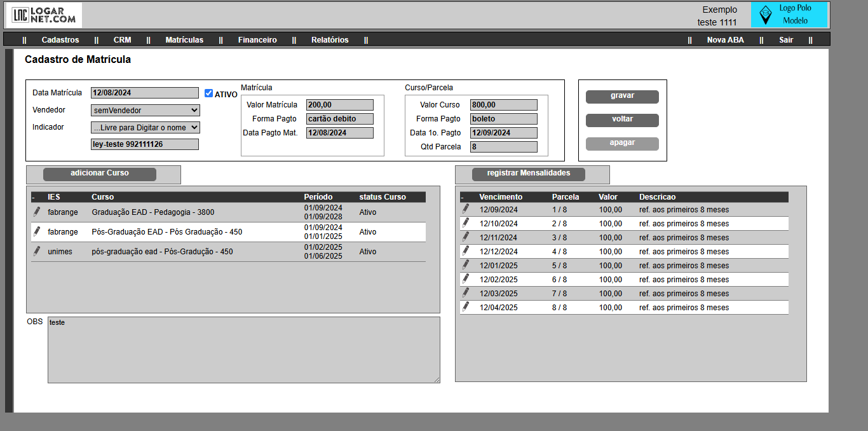
Task: Open the Cadastros menu
Action: pyautogui.click(x=60, y=40)
